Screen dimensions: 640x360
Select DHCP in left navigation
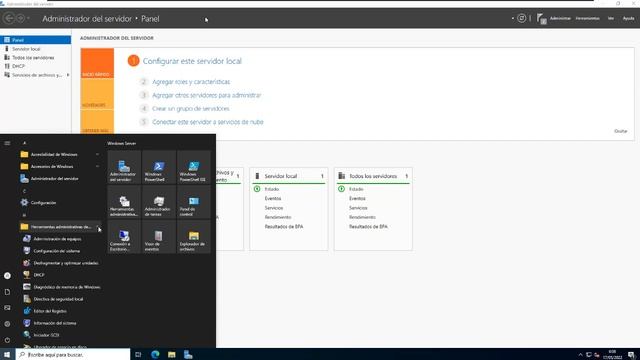pyautogui.click(x=36, y=66)
